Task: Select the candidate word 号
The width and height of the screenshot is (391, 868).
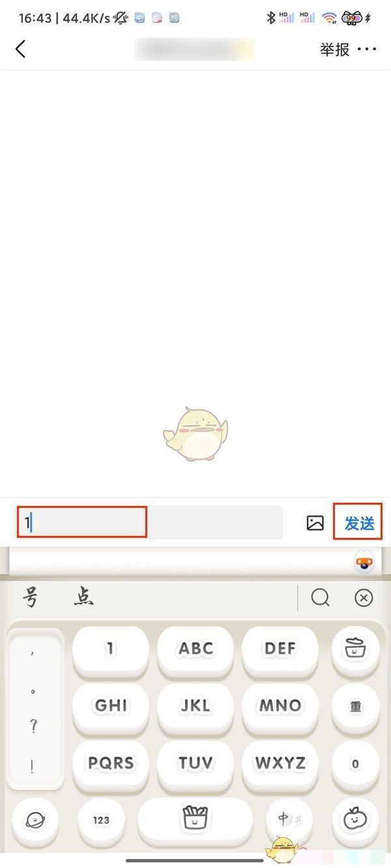Action: [31, 597]
